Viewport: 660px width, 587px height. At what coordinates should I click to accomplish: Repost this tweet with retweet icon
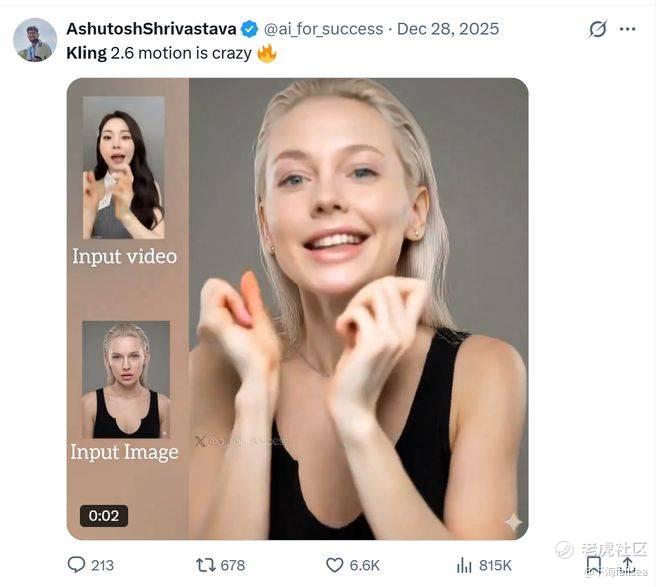[x=206, y=565]
